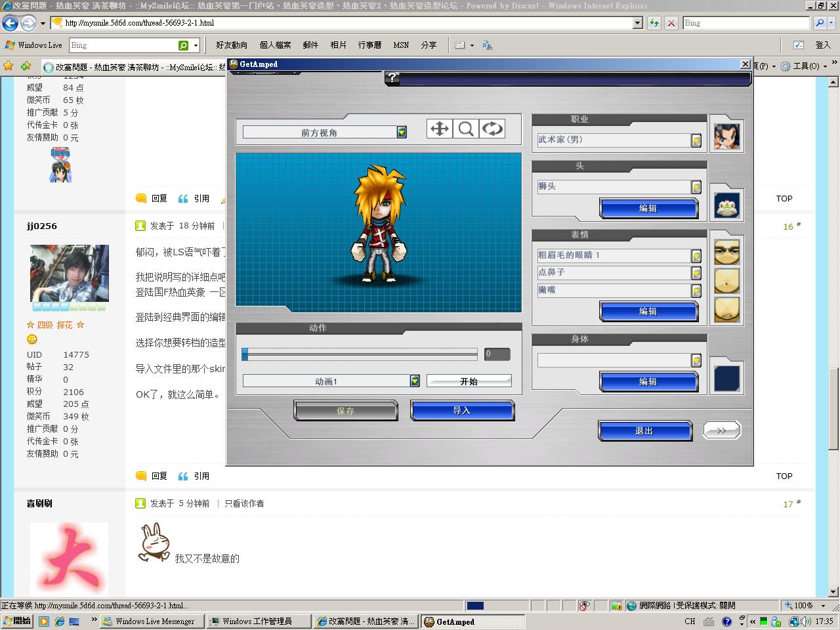Click the 保存 save button

point(345,411)
